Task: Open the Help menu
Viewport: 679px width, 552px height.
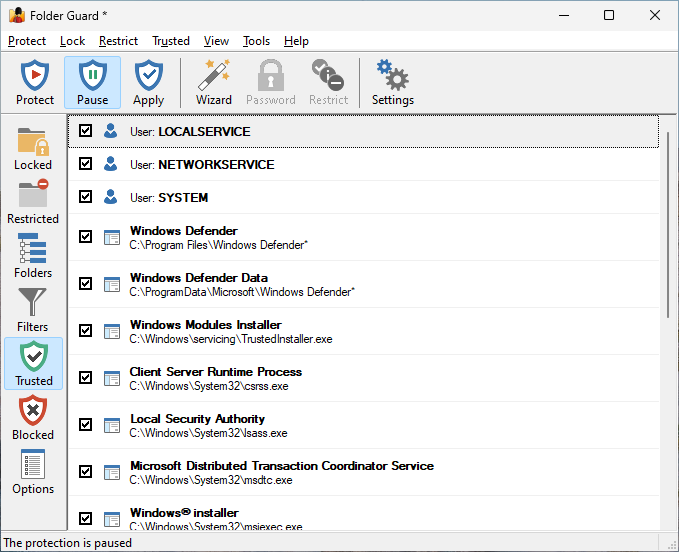Action: coord(296,41)
